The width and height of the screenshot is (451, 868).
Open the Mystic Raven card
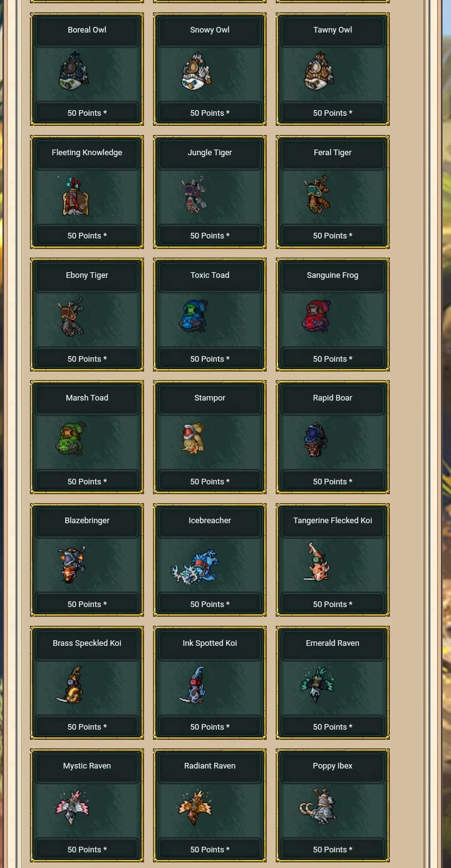coord(87,805)
